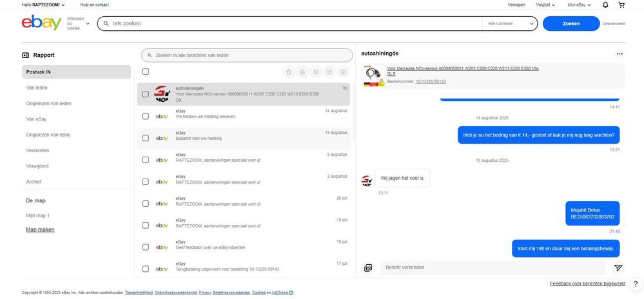The height and width of the screenshot is (299, 644).
Task: Open the 'Mijn eBay' dropdown menu
Action: (x=578, y=5)
